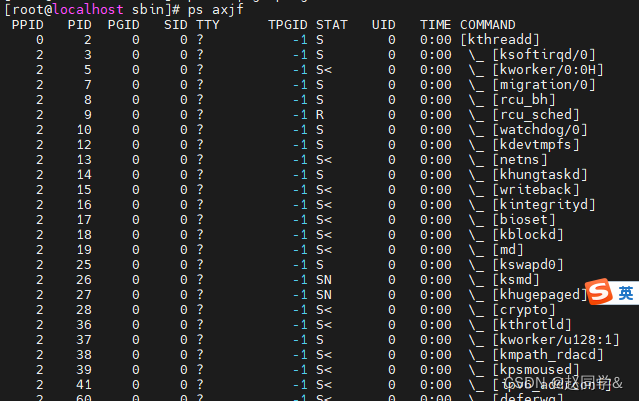Screen dimensions: 639x401
Task: Click the TTY column header
Action: point(207,25)
